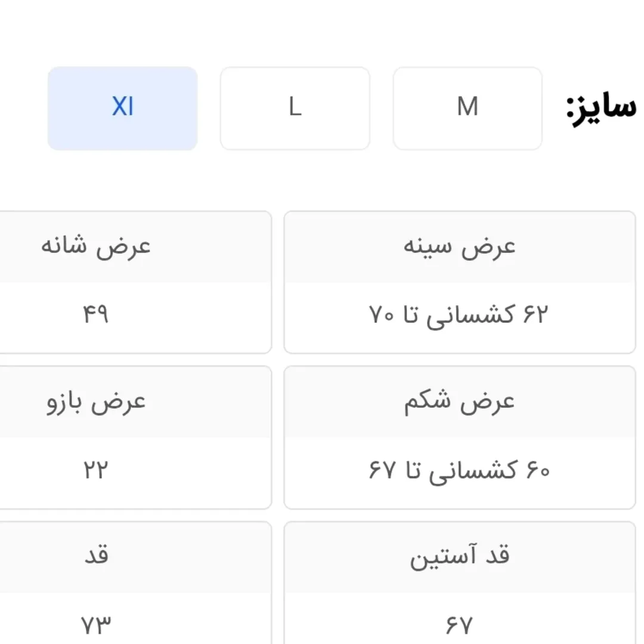Click the عرض بازو header cell
This screenshot has width=644, height=644.
click(96, 402)
